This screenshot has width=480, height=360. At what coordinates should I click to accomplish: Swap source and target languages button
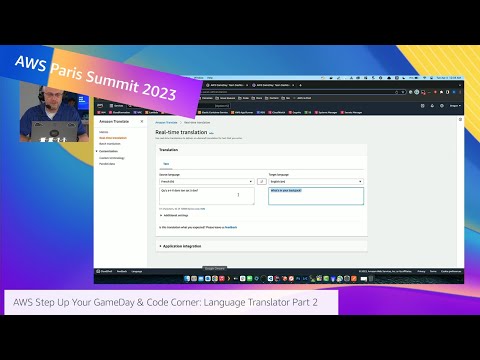click(x=262, y=181)
